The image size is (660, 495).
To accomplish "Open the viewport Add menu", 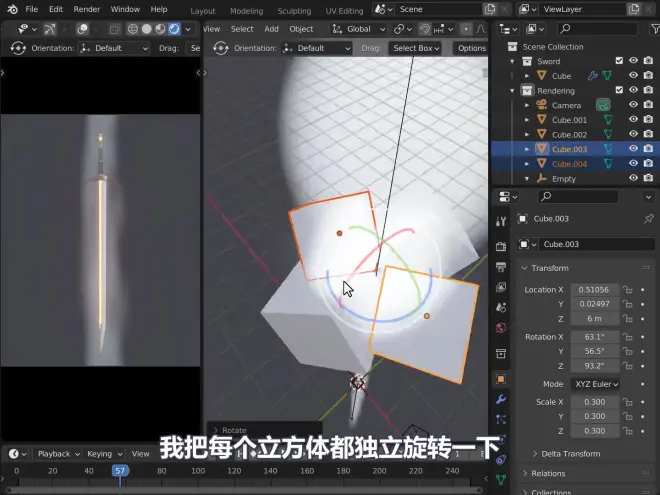I will 271,29.
